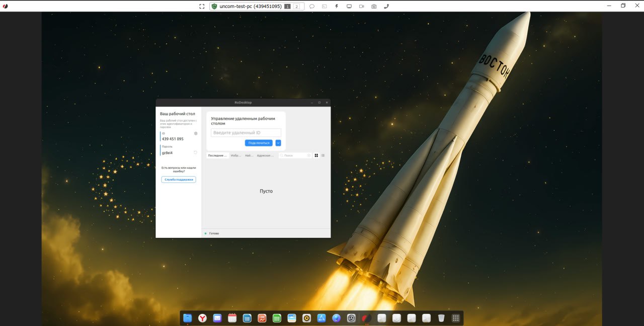
Task: Switch to remote display 1
Action: tap(287, 7)
